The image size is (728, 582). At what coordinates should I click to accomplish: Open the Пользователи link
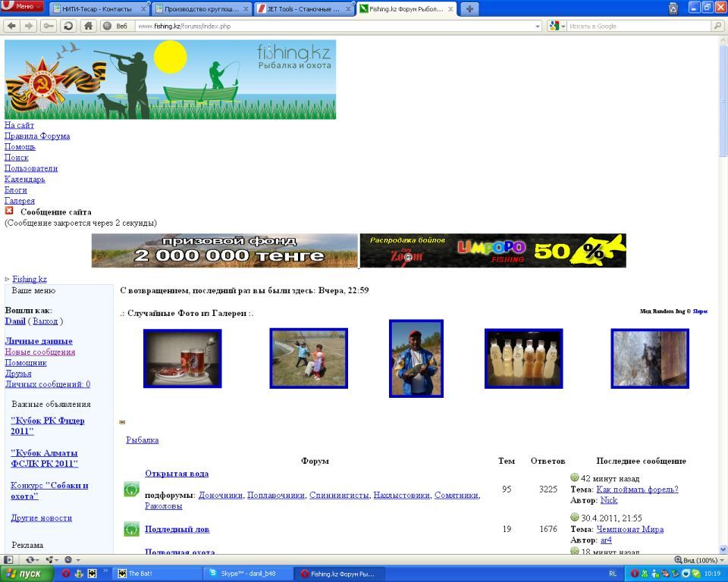pos(31,168)
